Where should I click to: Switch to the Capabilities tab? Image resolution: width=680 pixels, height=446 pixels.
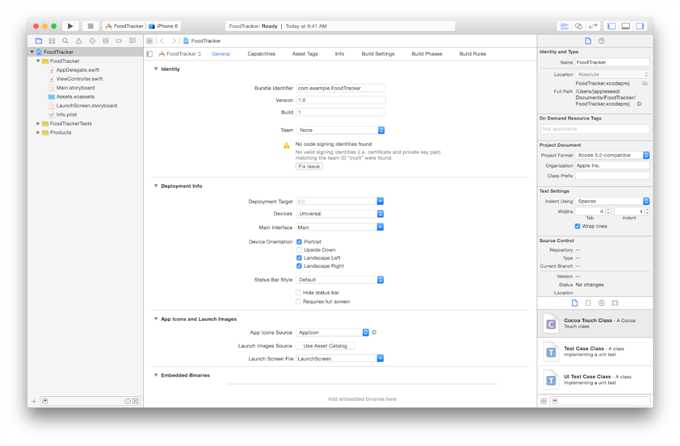pyautogui.click(x=262, y=54)
